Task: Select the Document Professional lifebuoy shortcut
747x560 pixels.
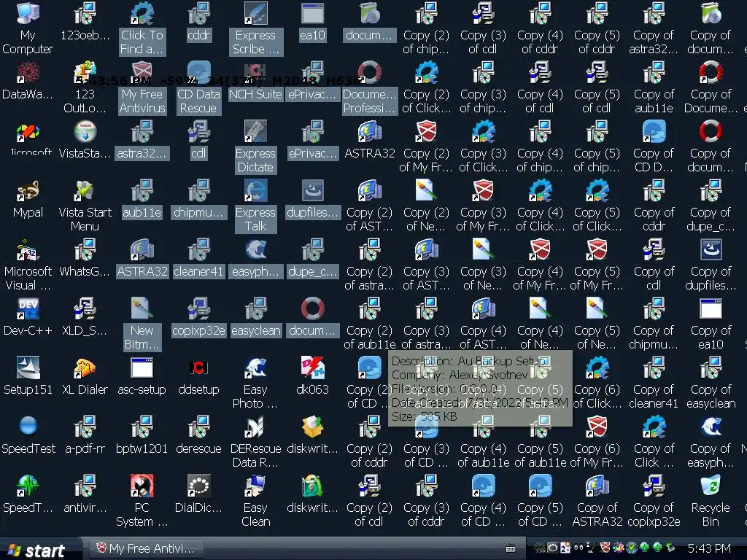Action: click(369, 73)
